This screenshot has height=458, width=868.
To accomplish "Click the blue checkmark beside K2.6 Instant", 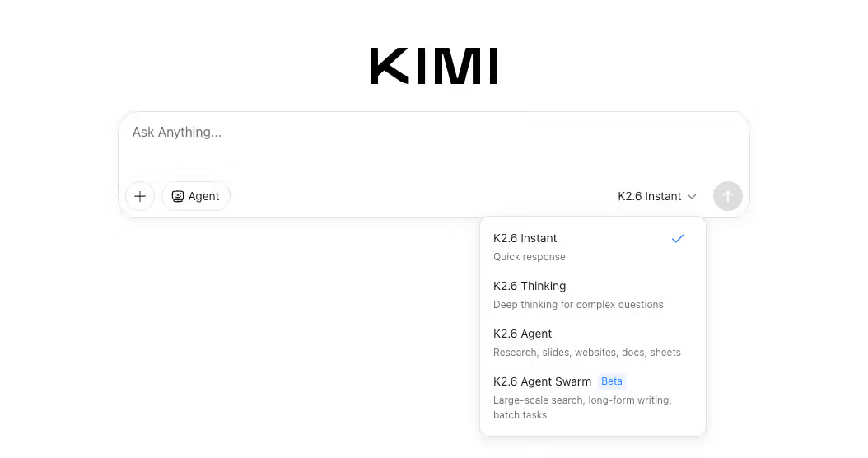I will pyautogui.click(x=678, y=239).
